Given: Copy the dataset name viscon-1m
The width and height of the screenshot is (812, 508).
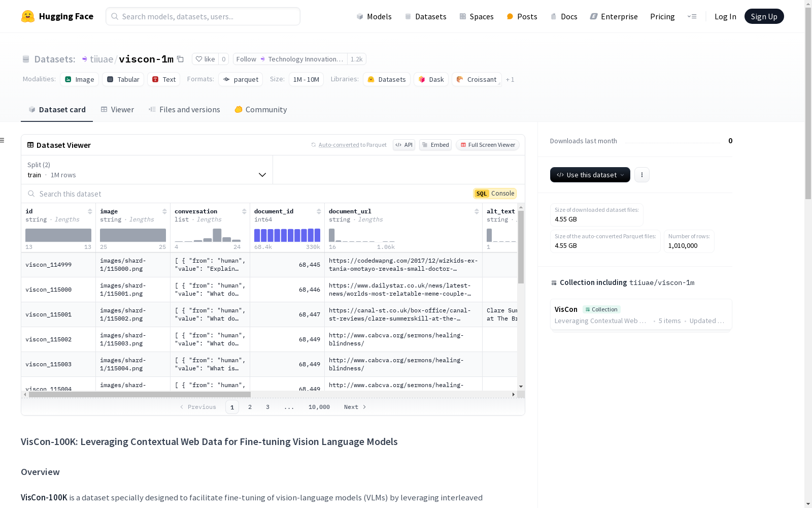Looking at the screenshot, I should [180, 59].
